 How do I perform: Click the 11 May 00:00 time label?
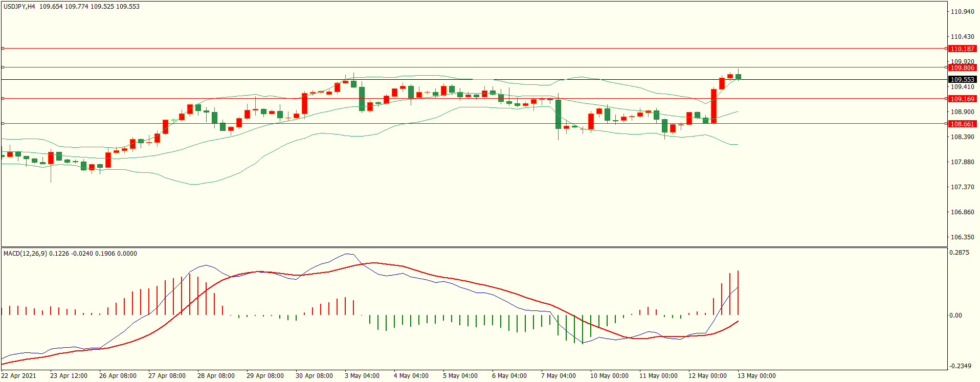click(x=658, y=376)
